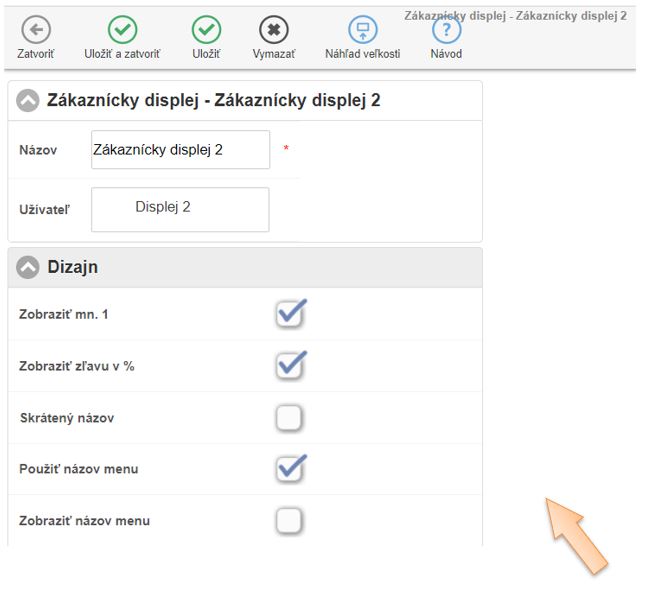The image size is (665, 615).
Task: Click the Uložiť green checkmark icon
Action: click(206, 30)
